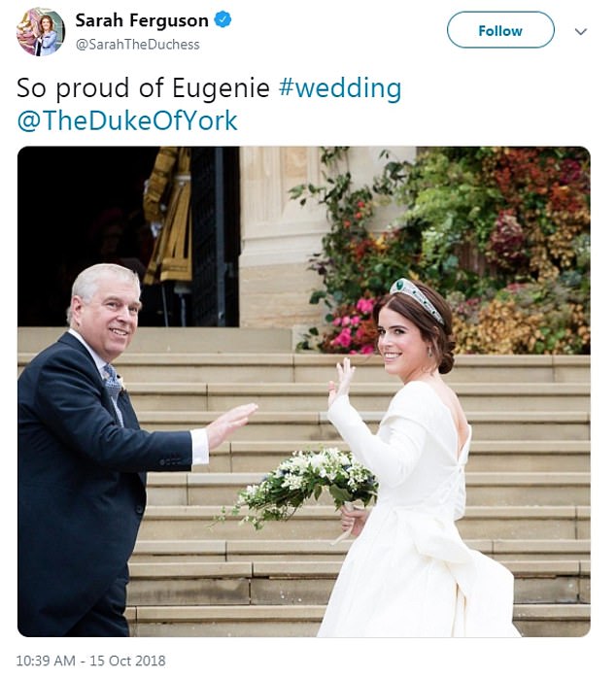The height and width of the screenshot is (678, 616).
Task: Click the bride's emerald tiara
Action: point(416,299)
